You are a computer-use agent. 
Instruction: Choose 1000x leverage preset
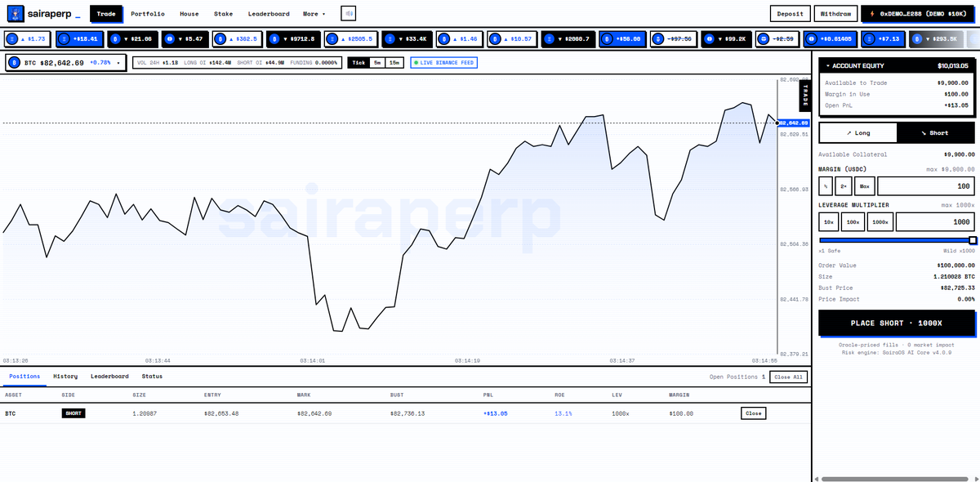pyautogui.click(x=880, y=221)
